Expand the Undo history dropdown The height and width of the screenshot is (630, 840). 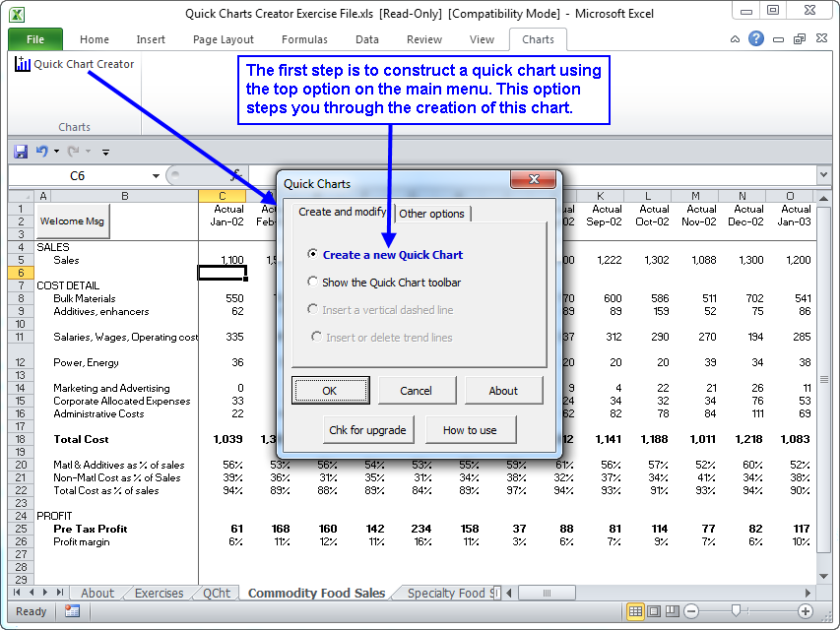pos(56,152)
